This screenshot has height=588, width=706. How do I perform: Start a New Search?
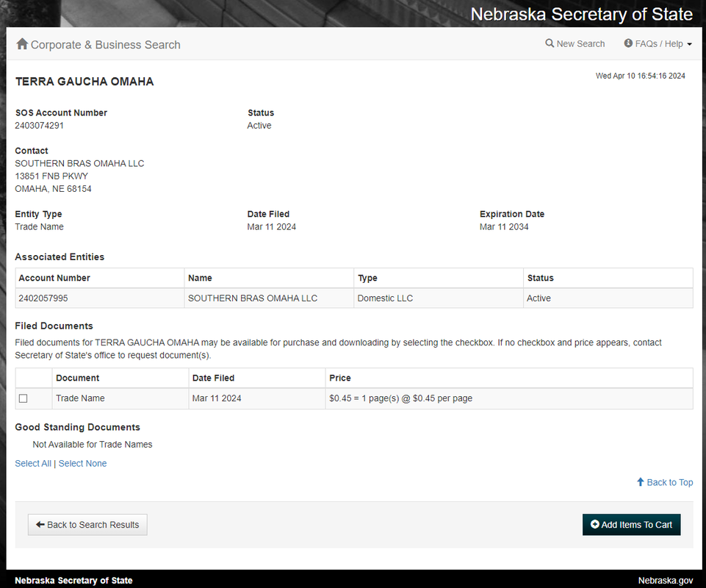click(575, 43)
